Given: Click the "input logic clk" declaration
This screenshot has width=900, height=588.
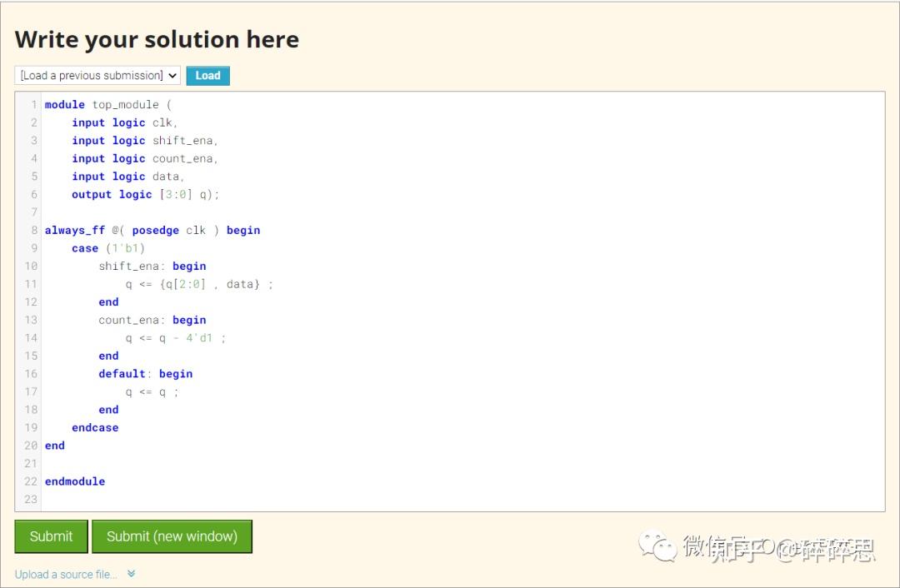Looking at the screenshot, I should pyautogui.click(x=121, y=122).
